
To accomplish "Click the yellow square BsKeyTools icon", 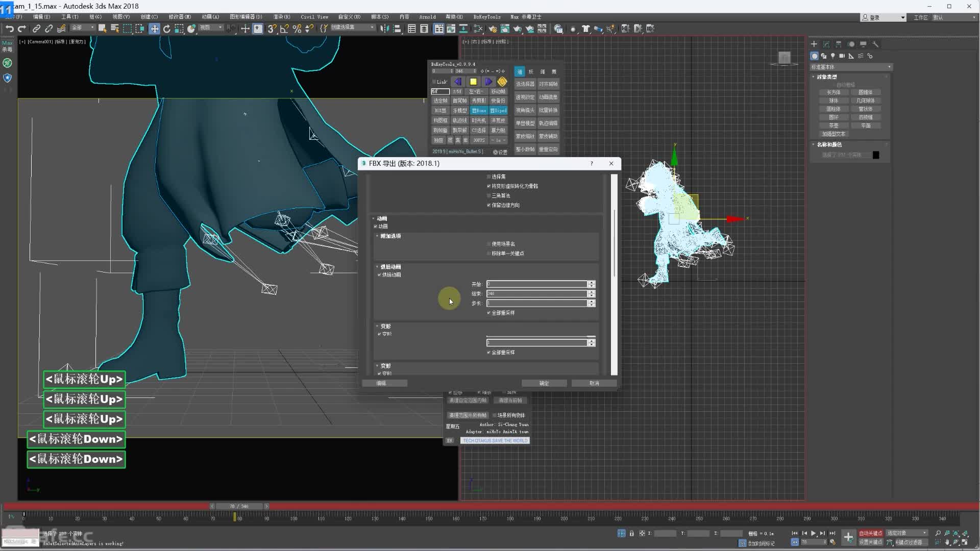I will click(x=473, y=82).
